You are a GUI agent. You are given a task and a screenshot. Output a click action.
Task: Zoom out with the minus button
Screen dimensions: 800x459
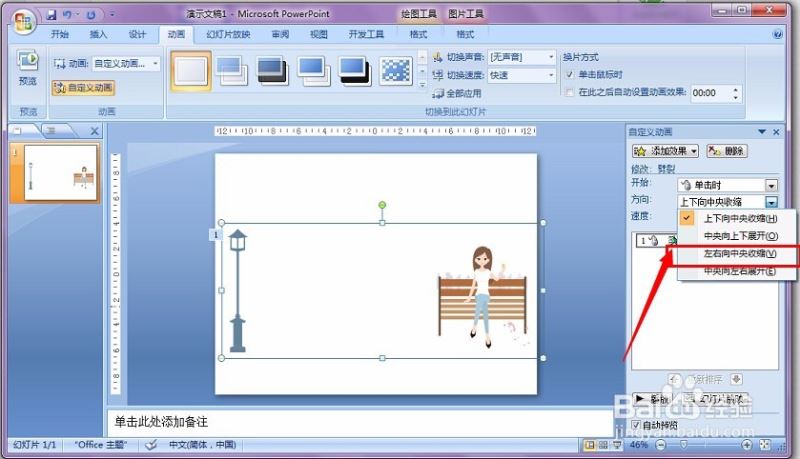(x=661, y=445)
